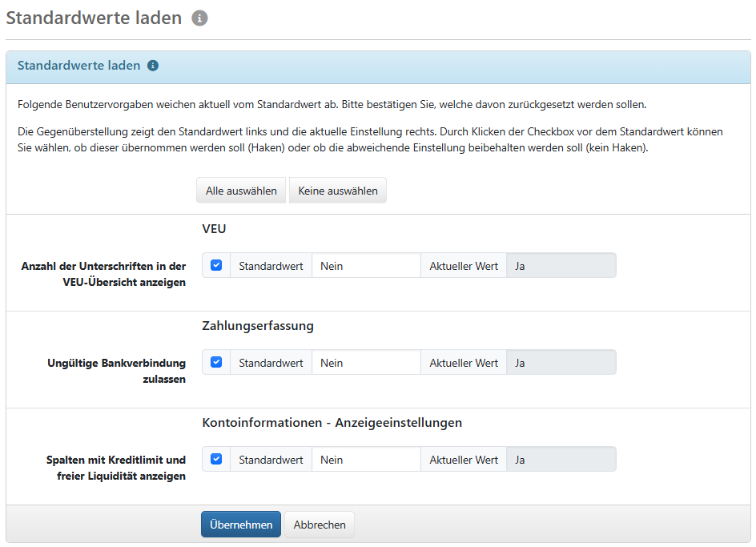This screenshot has width=756, height=547.
Task: Click the 'Kontoinformationen - Anzeigeeinstellungen' heading
Action: click(x=332, y=423)
